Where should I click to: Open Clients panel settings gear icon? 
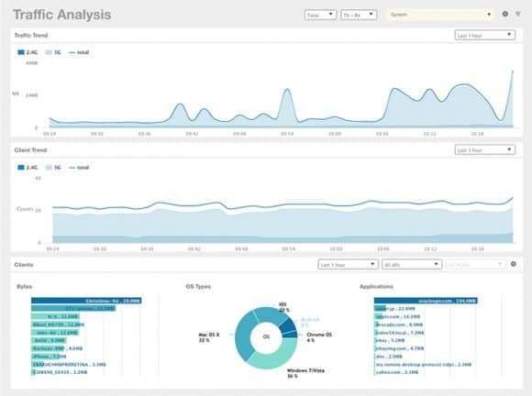514,264
